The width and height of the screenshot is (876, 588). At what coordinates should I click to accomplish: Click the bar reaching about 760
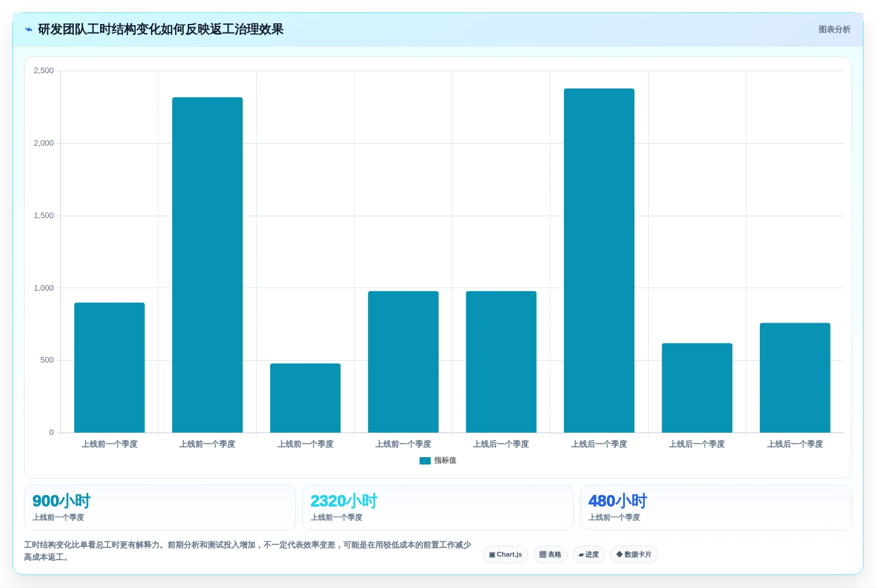(795, 378)
